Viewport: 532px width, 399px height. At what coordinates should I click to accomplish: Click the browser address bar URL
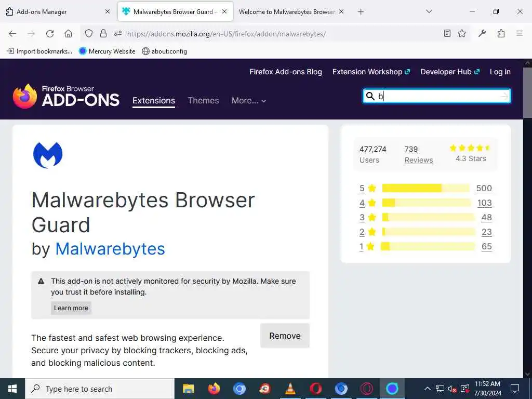227,34
